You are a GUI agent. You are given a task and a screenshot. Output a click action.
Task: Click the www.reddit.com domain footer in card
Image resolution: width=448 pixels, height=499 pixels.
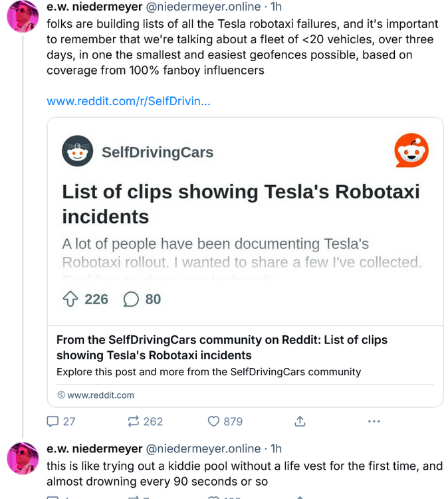coord(100,395)
